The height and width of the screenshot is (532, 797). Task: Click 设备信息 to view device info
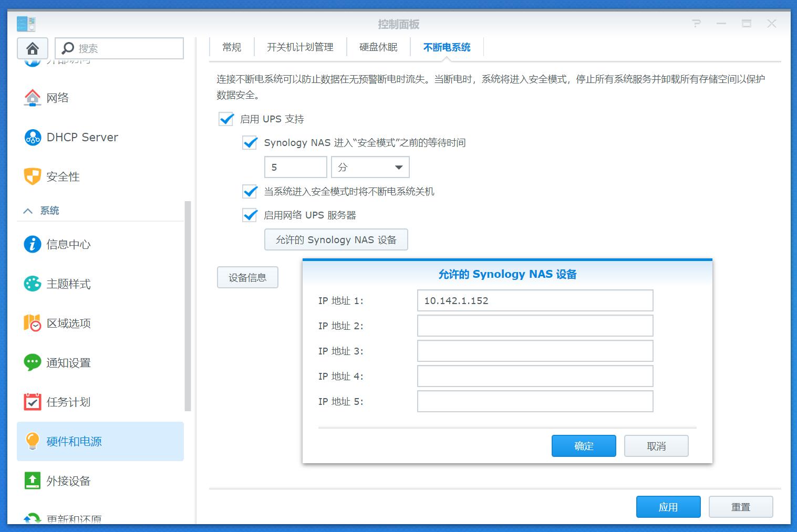point(247,277)
